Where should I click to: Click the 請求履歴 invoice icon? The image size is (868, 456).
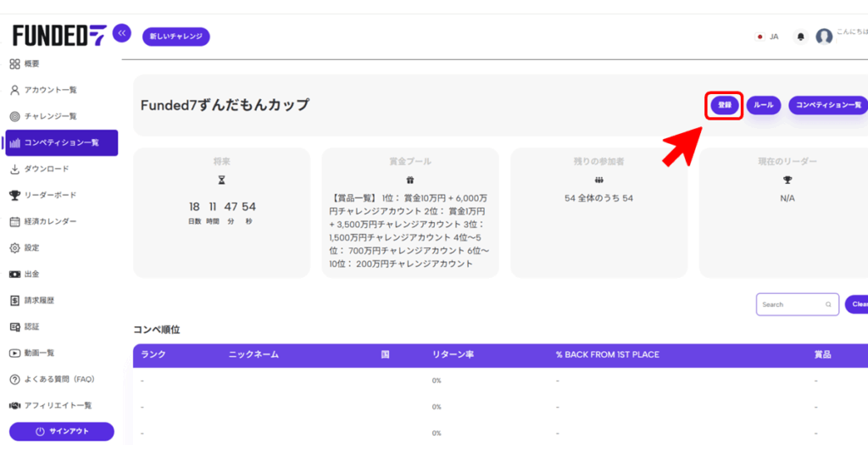(x=15, y=301)
